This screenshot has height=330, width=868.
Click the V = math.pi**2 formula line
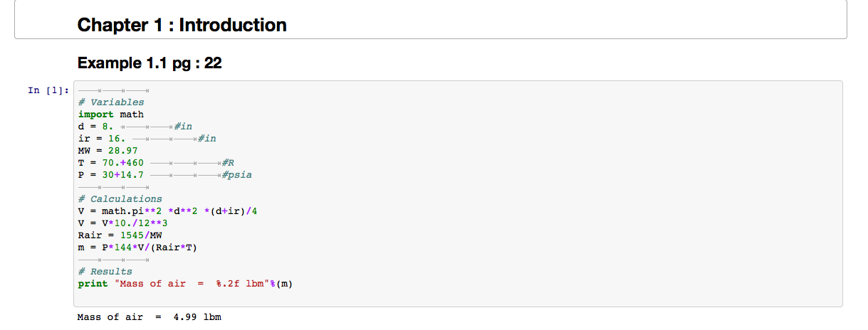[x=167, y=211]
